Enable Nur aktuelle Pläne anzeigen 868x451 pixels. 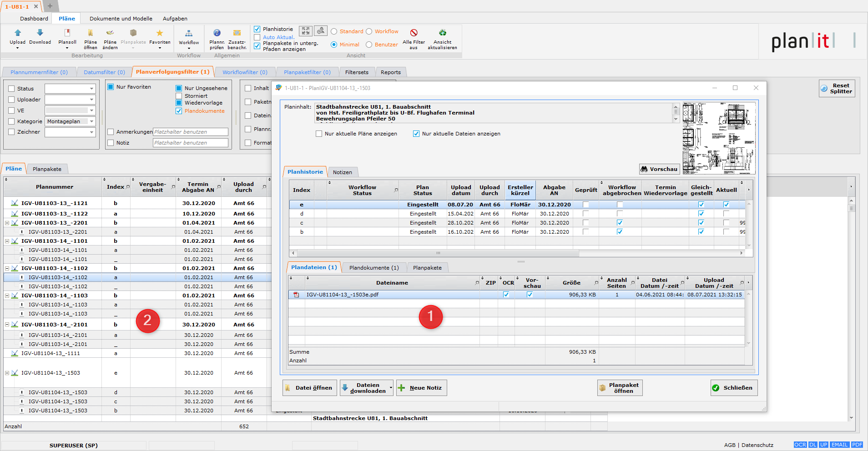click(x=319, y=134)
